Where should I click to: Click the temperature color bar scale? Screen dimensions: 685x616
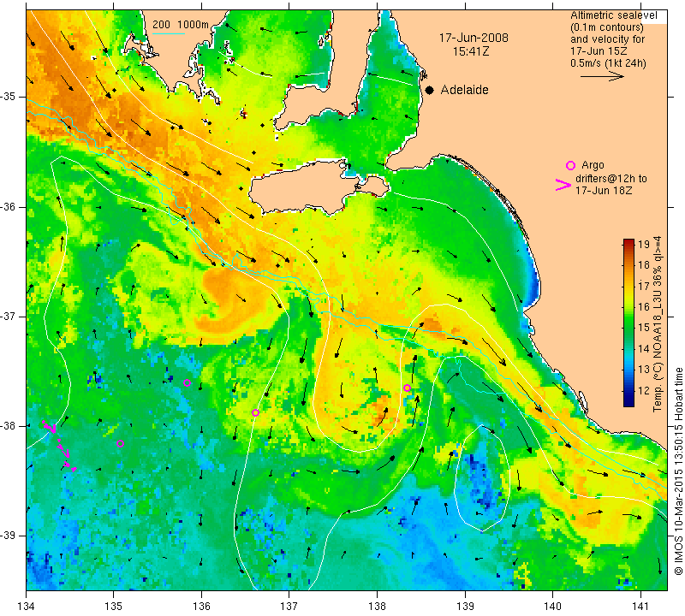pyautogui.click(x=628, y=323)
